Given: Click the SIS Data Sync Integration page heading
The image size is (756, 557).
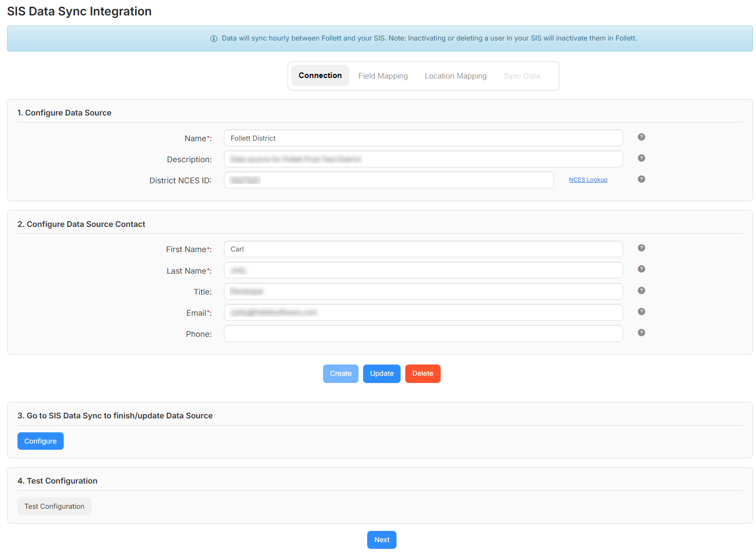Looking at the screenshot, I should (79, 11).
